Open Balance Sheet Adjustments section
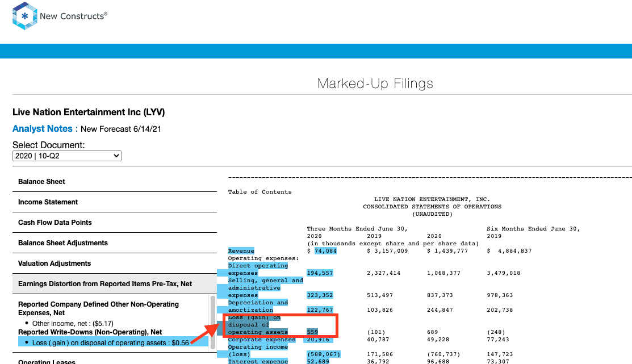This screenshot has width=632, height=364. tap(115, 243)
